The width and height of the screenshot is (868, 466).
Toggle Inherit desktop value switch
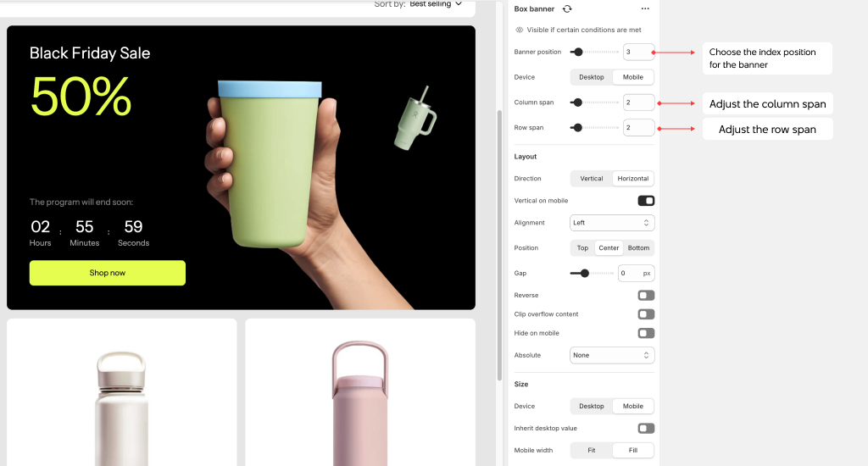(646, 429)
